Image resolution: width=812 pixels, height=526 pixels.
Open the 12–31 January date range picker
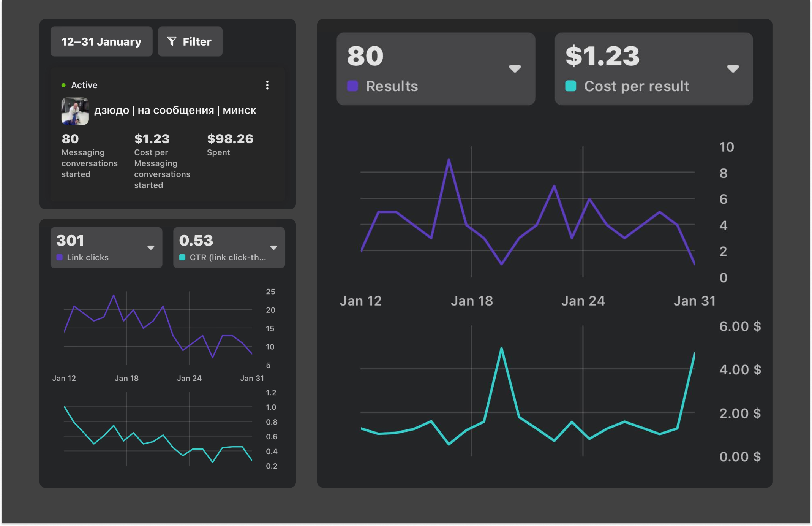(x=101, y=41)
